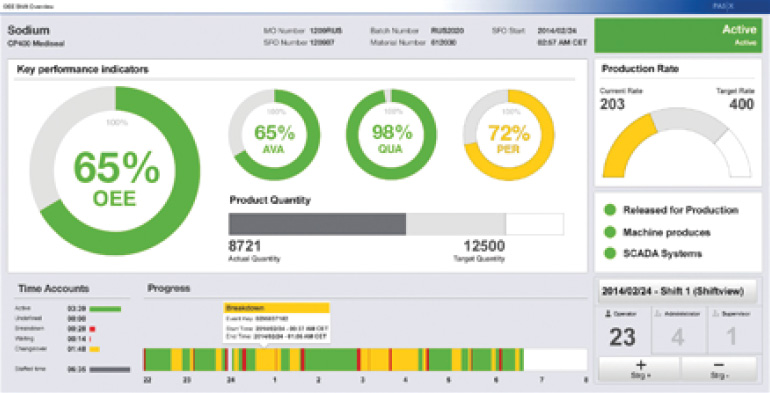Screen dimensions: 770x393
Task: Click the green bar in the Active time row
Action: pyautogui.click(x=105, y=309)
